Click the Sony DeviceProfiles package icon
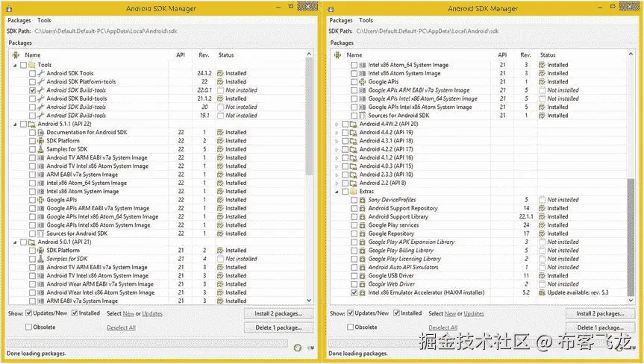Viewport: 644px width, 364px height. (362, 200)
